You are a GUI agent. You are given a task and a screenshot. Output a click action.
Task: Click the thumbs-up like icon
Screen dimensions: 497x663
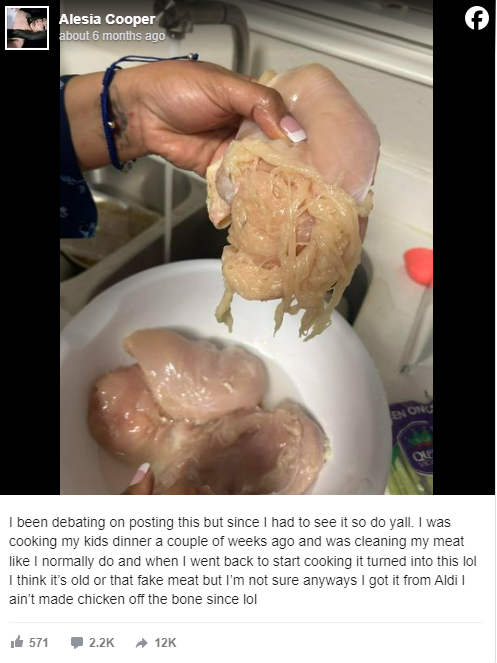17,642
